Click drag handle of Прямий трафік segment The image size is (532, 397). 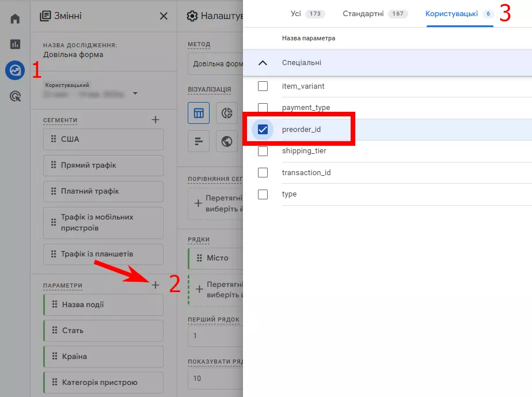click(54, 165)
